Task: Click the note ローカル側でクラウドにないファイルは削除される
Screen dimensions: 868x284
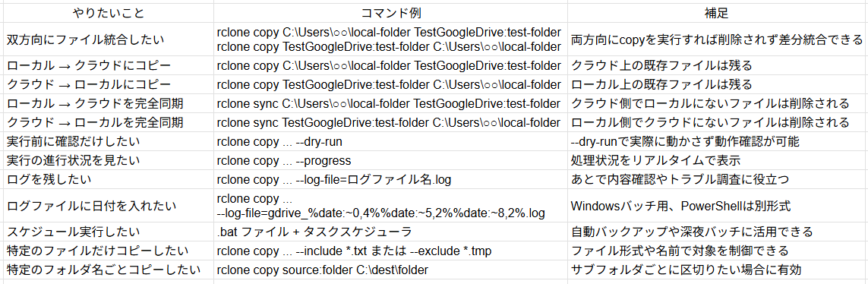Action: coord(717,121)
